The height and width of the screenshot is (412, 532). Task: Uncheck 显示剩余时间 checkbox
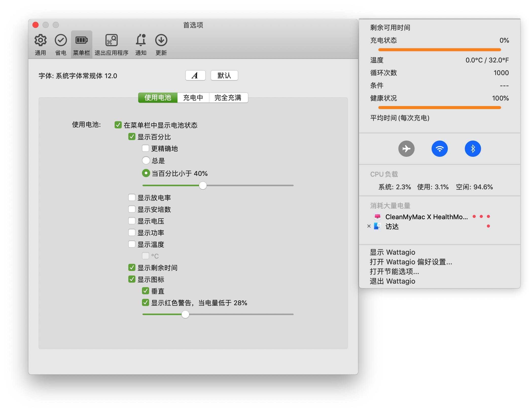click(x=132, y=268)
